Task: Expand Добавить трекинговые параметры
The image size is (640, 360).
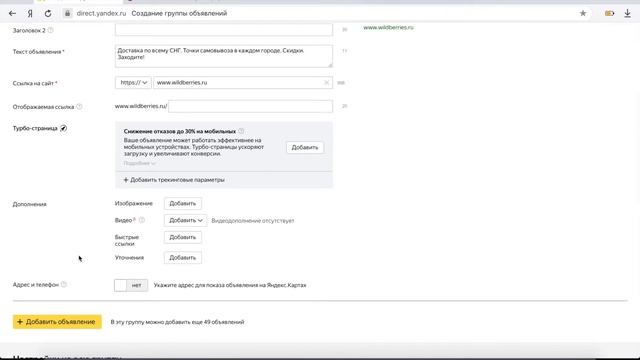Action: [x=174, y=180]
